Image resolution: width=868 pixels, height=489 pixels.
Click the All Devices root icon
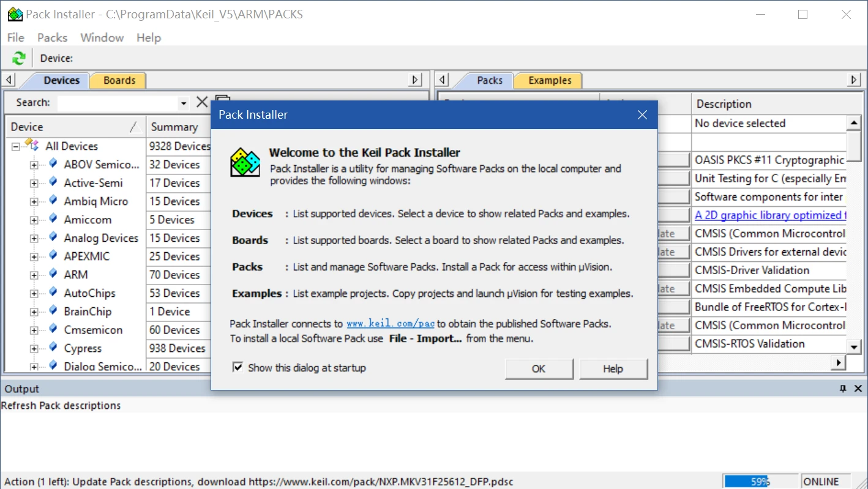pos(32,145)
